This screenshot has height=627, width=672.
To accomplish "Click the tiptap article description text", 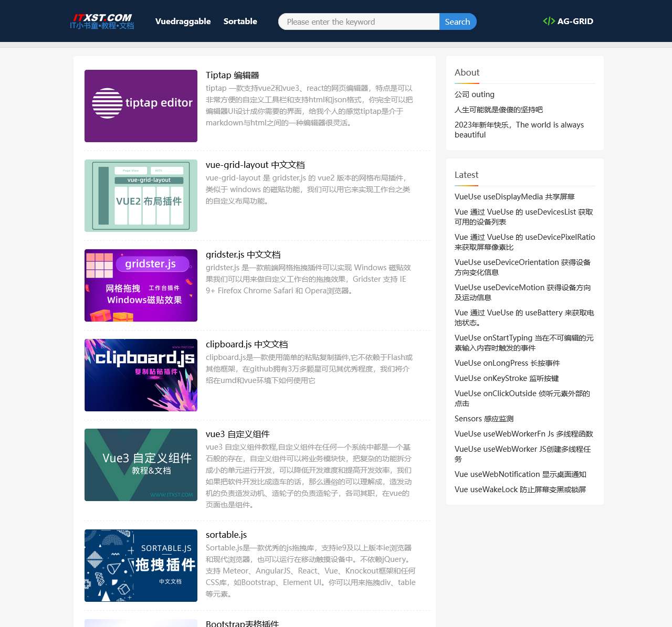I will (x=309, y=105).
